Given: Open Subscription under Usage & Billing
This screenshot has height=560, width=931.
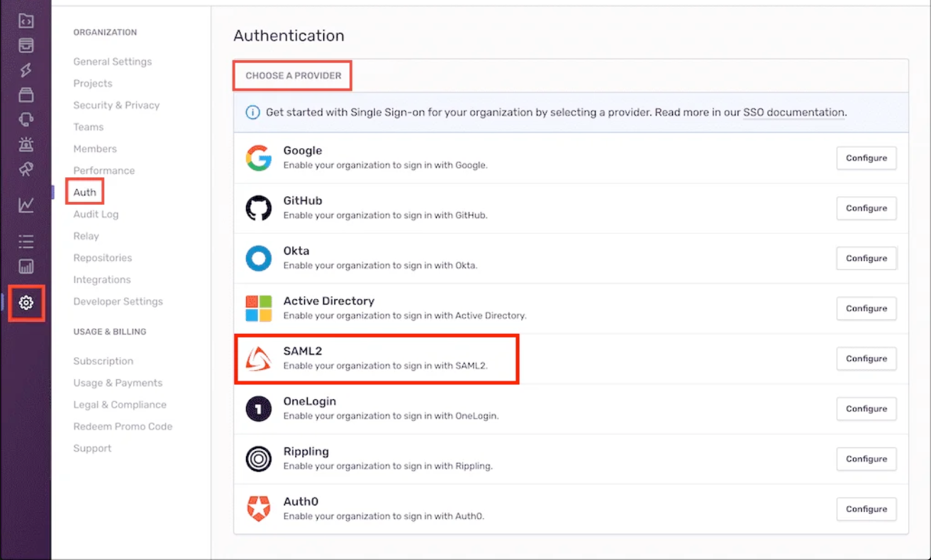Looking at the screenshot, I should 104,361.
